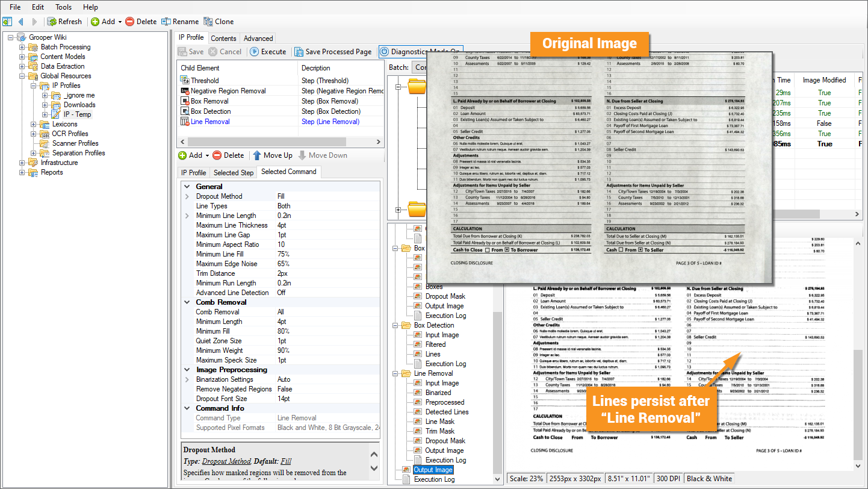Screen dimensions: 868x489
Task: Open the Tools menu
Action: coord(63,7)
